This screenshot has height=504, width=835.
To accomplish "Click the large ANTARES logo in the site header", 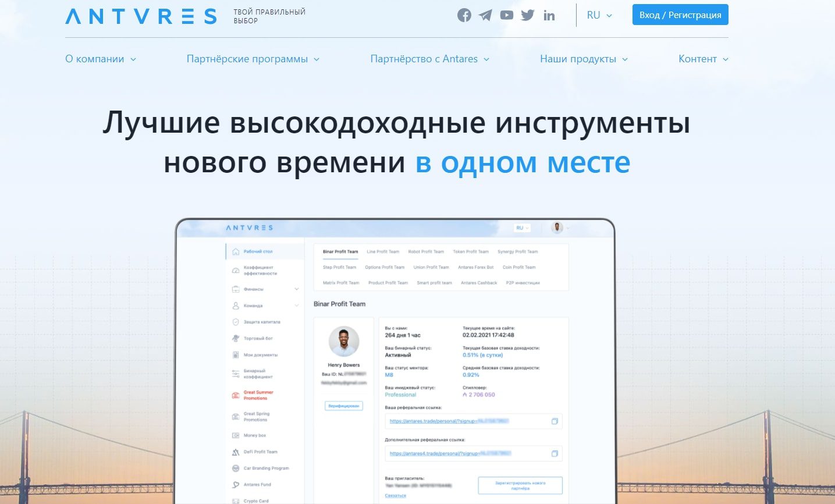I will tap(141, 16).
